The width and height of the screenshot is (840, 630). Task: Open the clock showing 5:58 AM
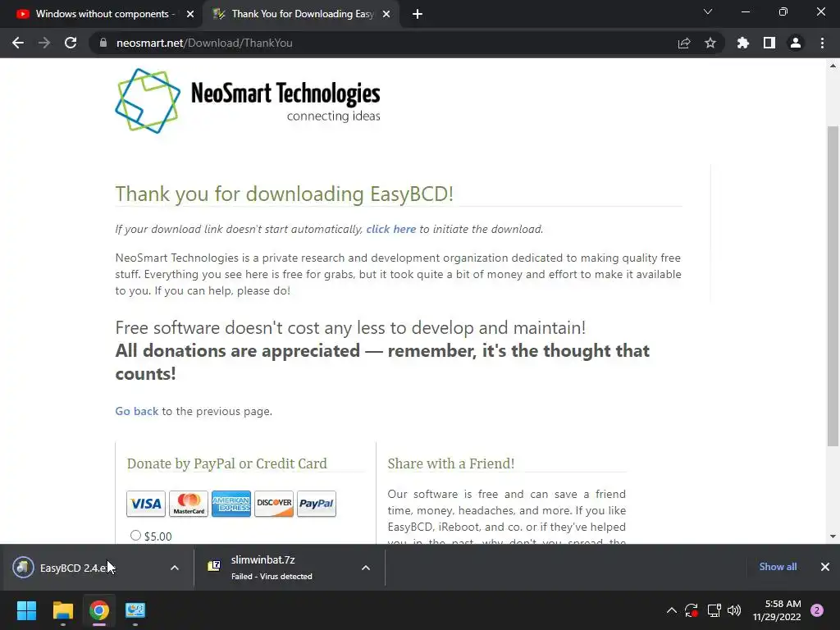tap(777, 610)
